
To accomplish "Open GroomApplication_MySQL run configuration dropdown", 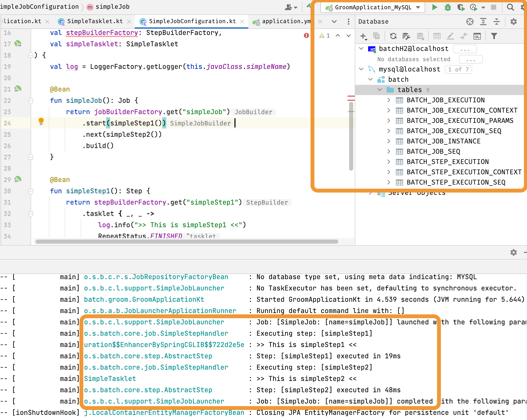I will pos(419,7).
